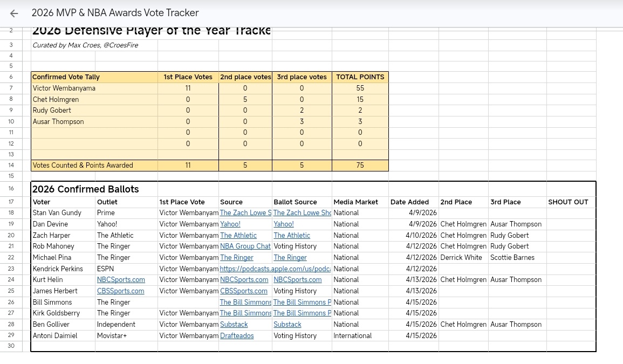Select the TOTAL POINTS header cell
Screen dimensions: 623x364
pyautogui.click(x=360, y=77)
